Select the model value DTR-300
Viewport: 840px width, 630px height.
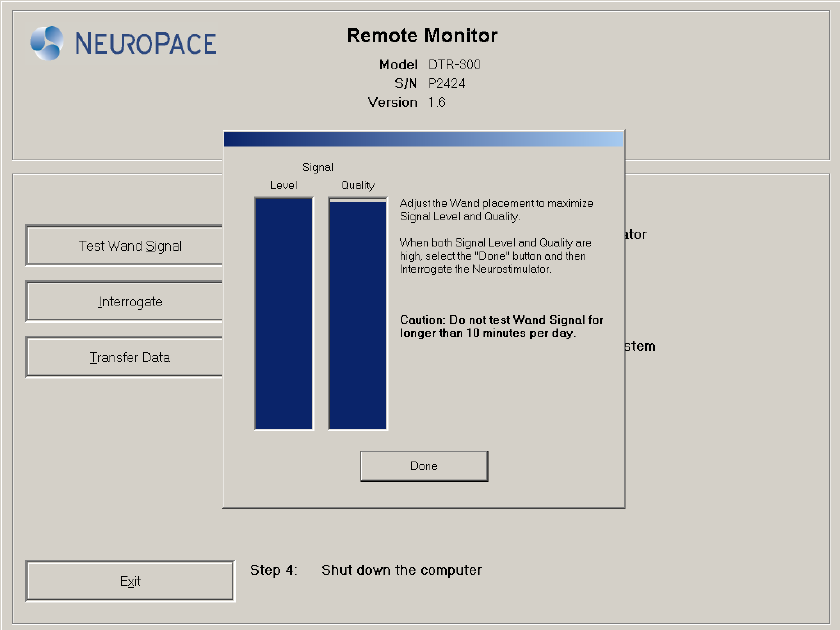454,64
